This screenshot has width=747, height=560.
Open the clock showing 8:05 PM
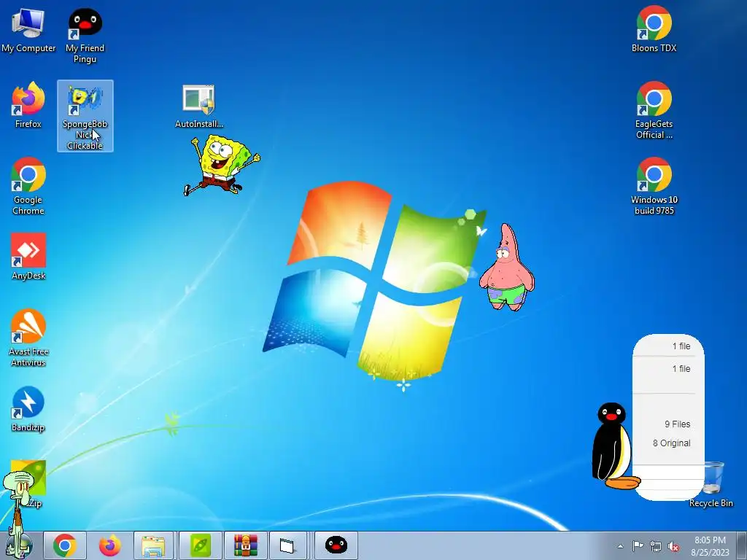[711, 545]
